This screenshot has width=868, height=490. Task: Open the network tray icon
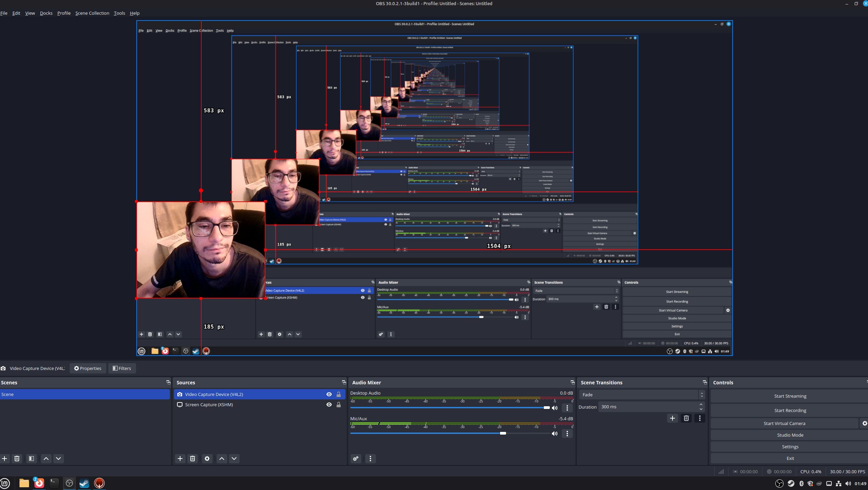pyautogui.click(x=839, y=484)
